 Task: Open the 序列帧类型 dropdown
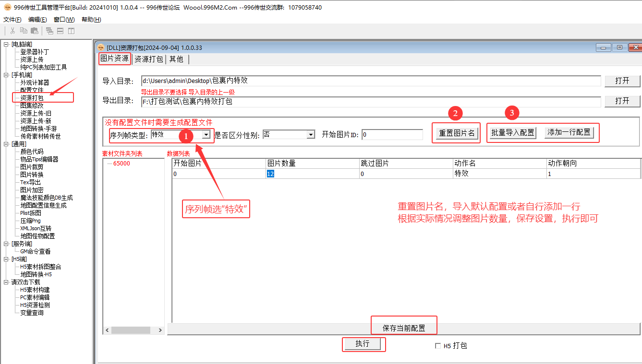coord(206,135)
